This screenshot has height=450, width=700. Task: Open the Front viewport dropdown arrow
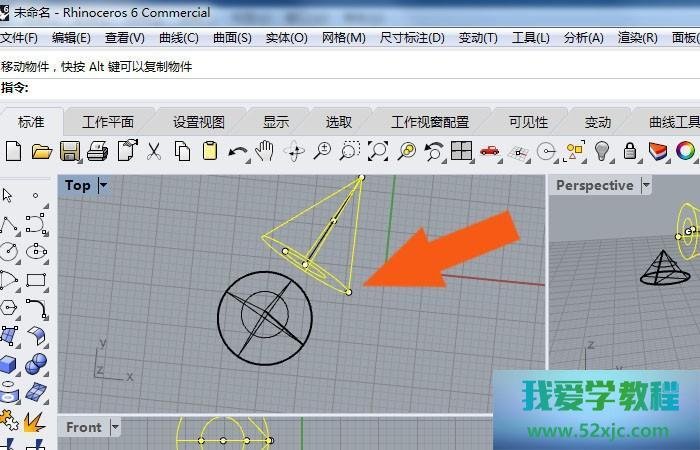[x=115, y=427]
